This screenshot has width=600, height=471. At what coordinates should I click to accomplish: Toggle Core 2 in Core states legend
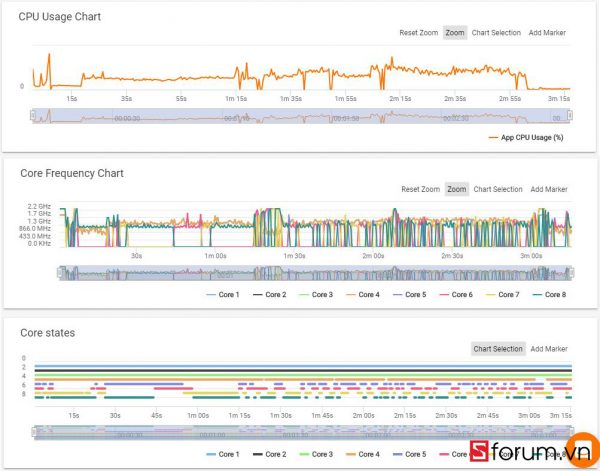coord(271,454)
